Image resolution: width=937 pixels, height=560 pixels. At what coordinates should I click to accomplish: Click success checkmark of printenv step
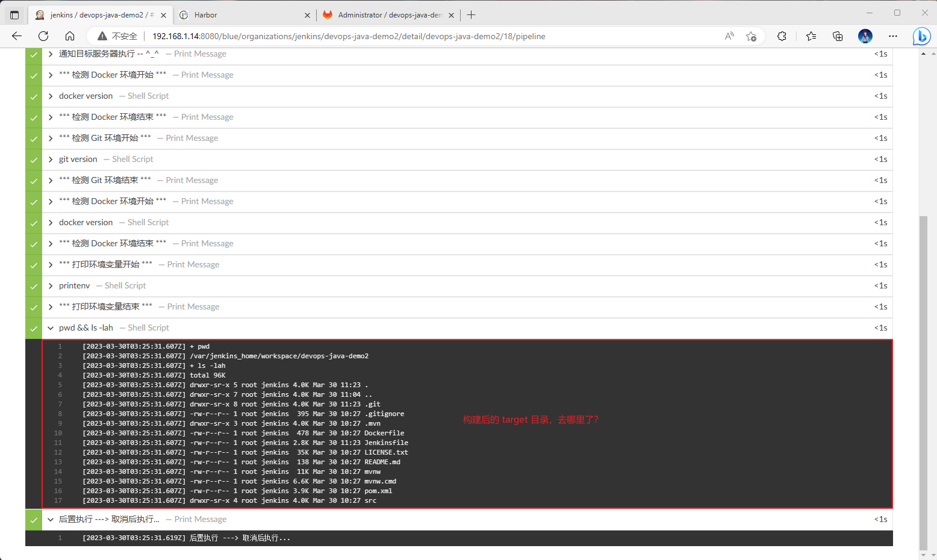click(x=34, y=286)
